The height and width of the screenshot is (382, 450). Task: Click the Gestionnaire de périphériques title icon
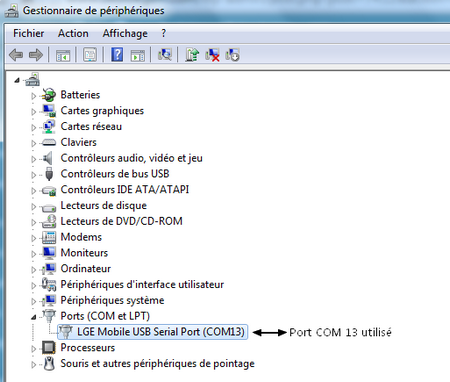(x=11, y=11)
